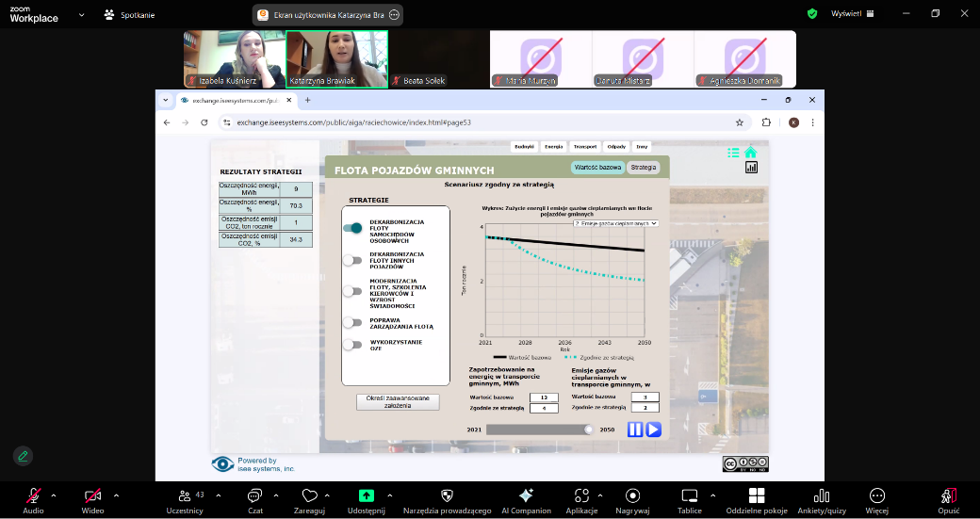
Task: Click the home icon in simulation
Action: (750, 153)
